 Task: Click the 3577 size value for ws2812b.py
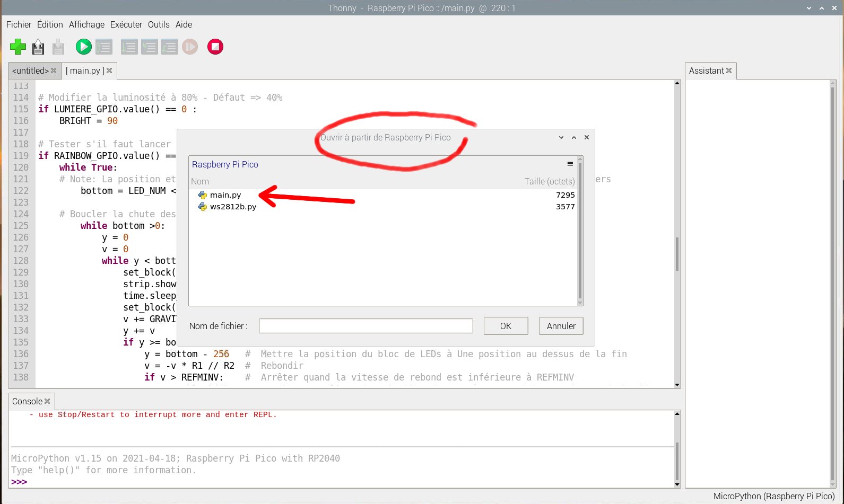[x=565, y=207]
